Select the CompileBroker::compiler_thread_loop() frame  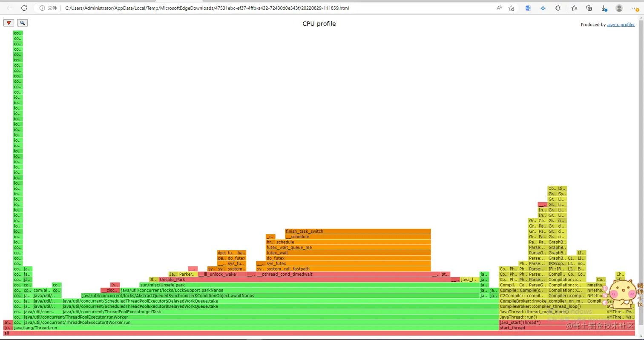point(552,306)
